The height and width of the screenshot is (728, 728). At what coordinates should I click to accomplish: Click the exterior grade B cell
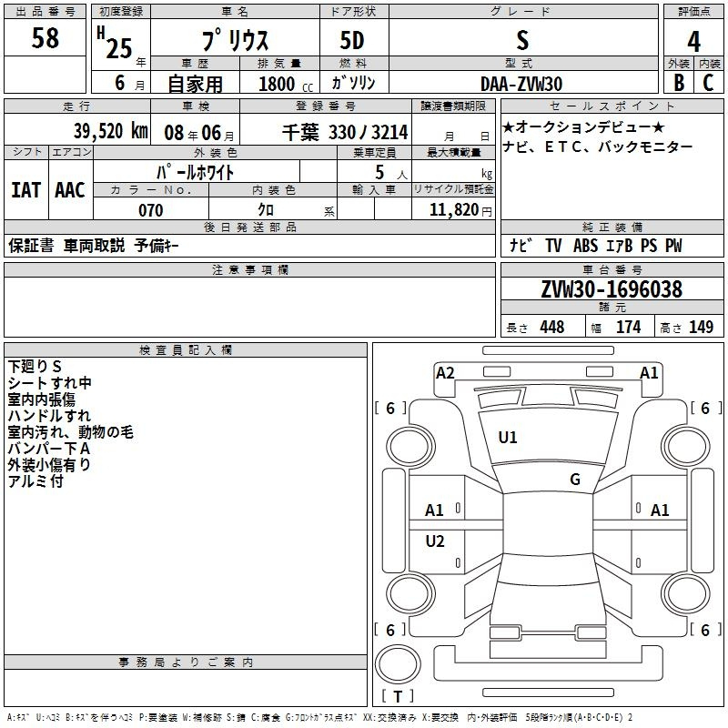pos(678,82)
